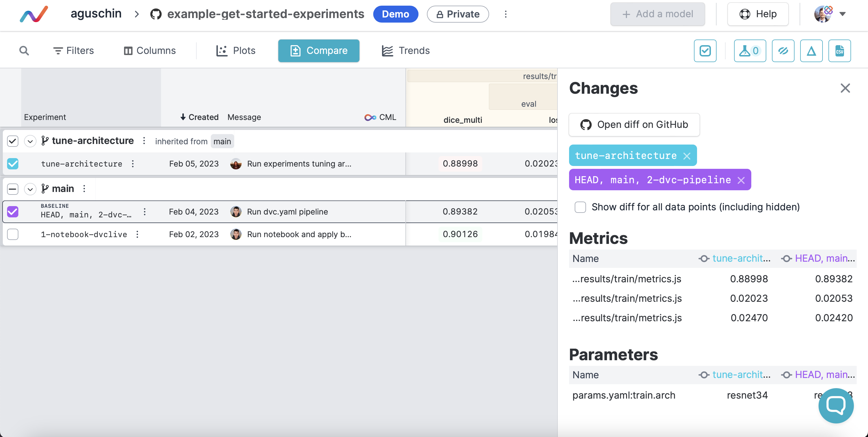Click the Help button

pyautogui.click(x=758, y=14)
